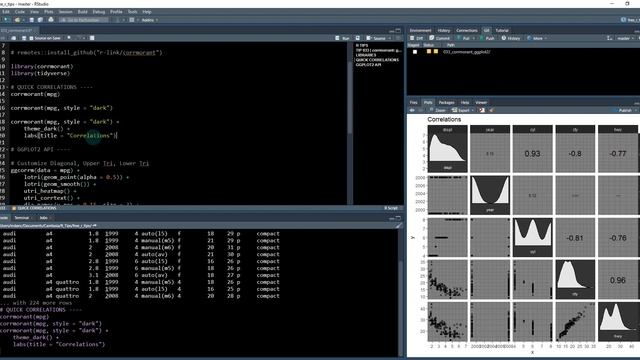Switch to the Jobs tab
The width and height of the screenshot is (640, 360).
click(x=44, y=218)
